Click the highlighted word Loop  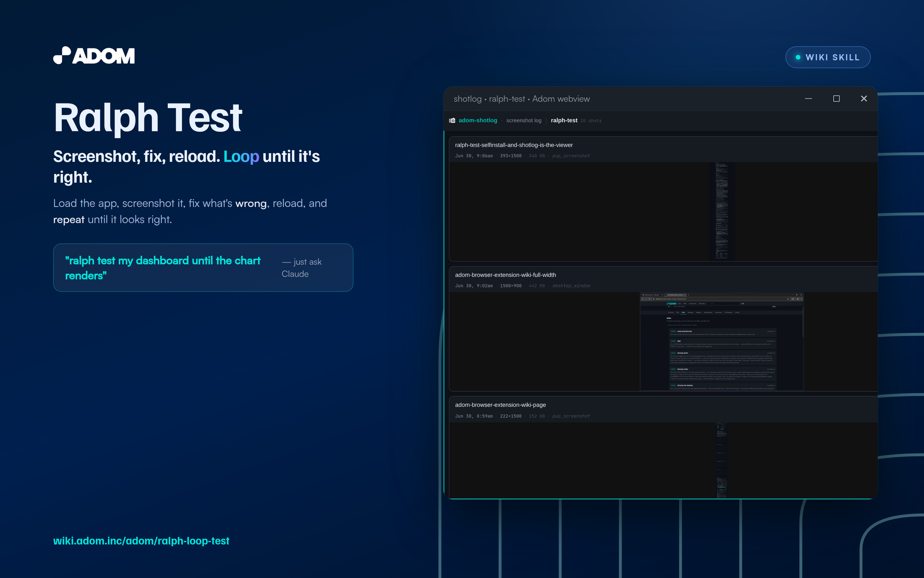click(x=241, y=156)
